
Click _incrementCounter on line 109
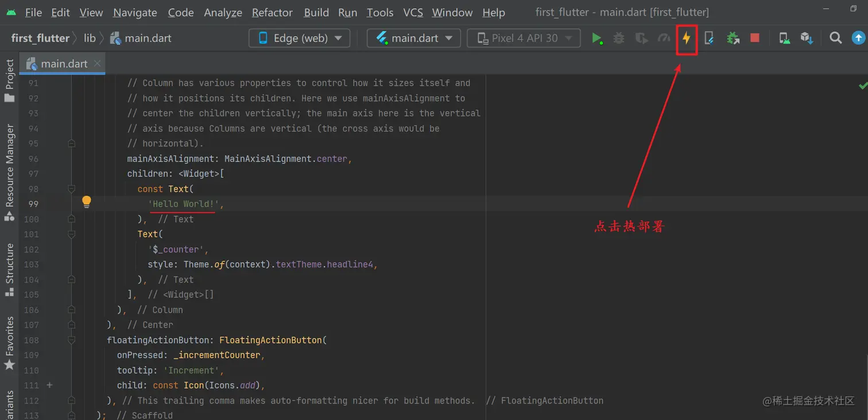[216, 355]
